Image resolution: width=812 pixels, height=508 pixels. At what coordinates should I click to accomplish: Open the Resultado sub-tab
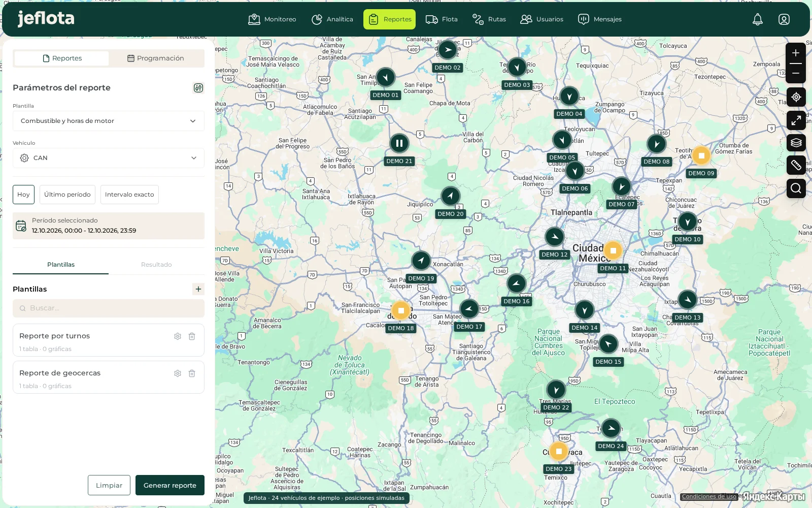156,265
